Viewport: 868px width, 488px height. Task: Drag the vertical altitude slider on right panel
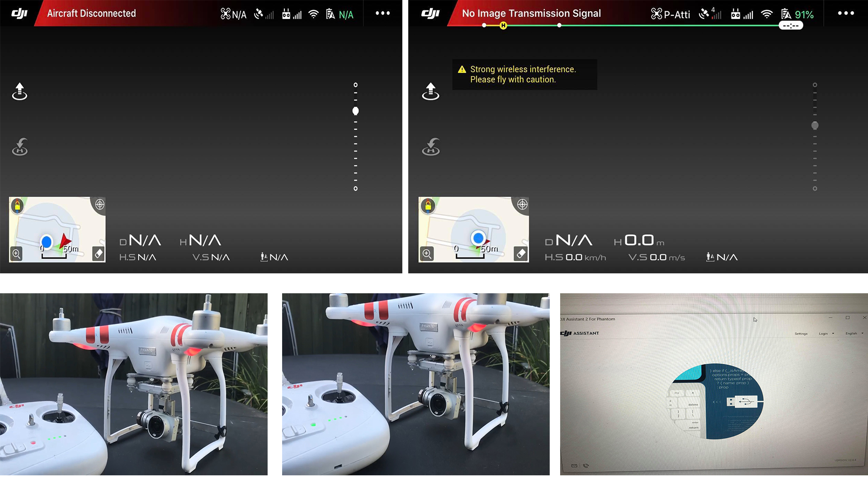pyautogui.click(x=813, y=125)
